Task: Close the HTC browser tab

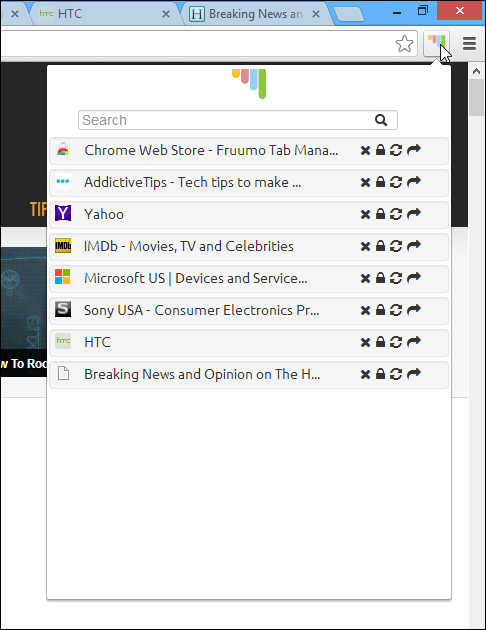Action: click(x=165, y=14)
